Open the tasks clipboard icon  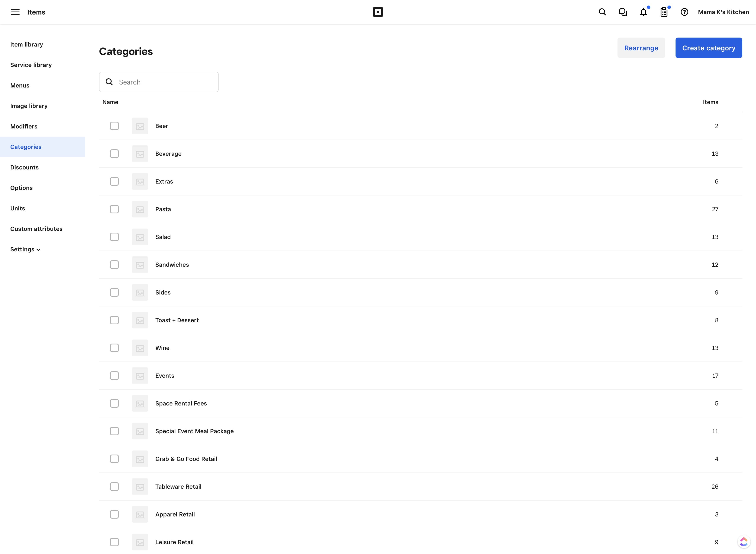point(664,12)
